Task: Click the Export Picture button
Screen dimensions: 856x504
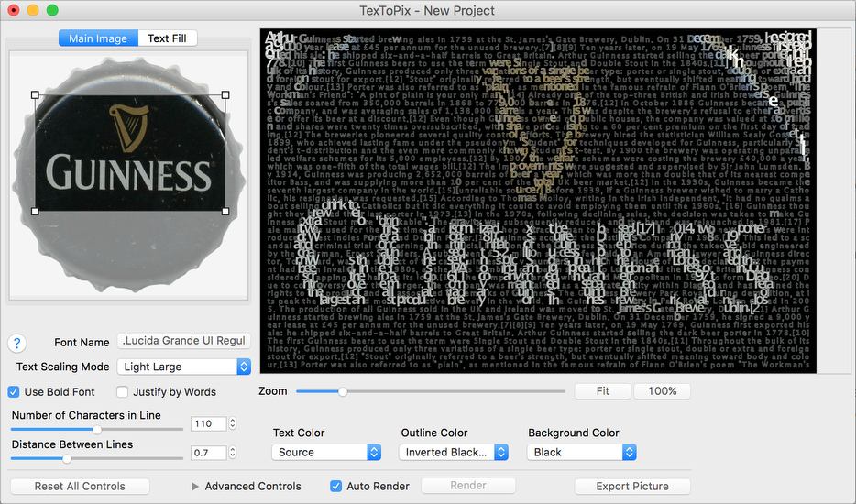Action: tap(632, 486)
